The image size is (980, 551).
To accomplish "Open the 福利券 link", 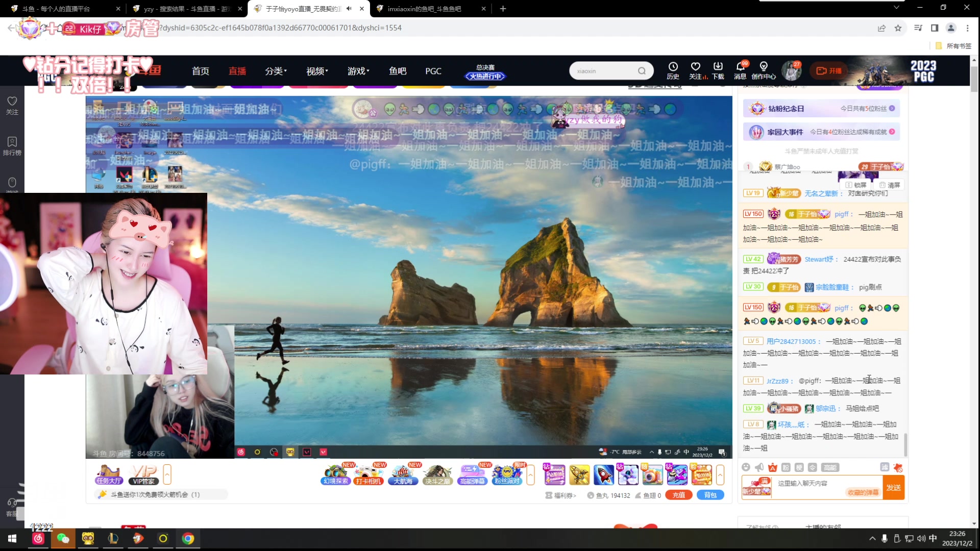I will (560, 495).
